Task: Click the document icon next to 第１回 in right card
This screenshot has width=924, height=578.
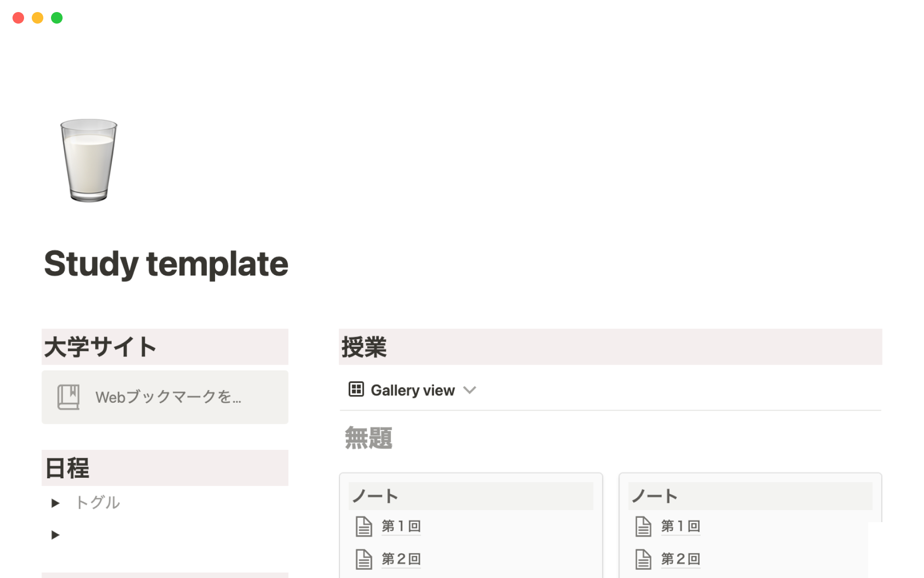Action: [x=642, y=526]
